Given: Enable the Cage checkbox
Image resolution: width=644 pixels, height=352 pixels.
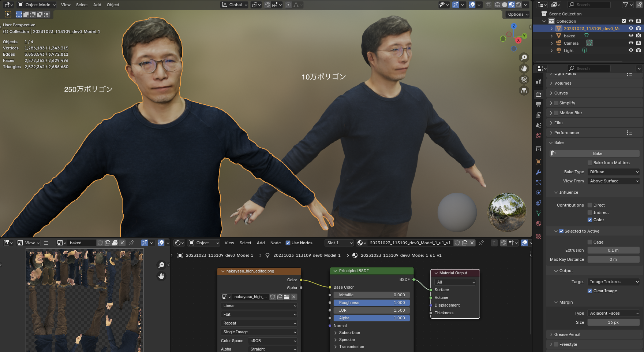Looking at the screenshot, I should click(590, 242).
